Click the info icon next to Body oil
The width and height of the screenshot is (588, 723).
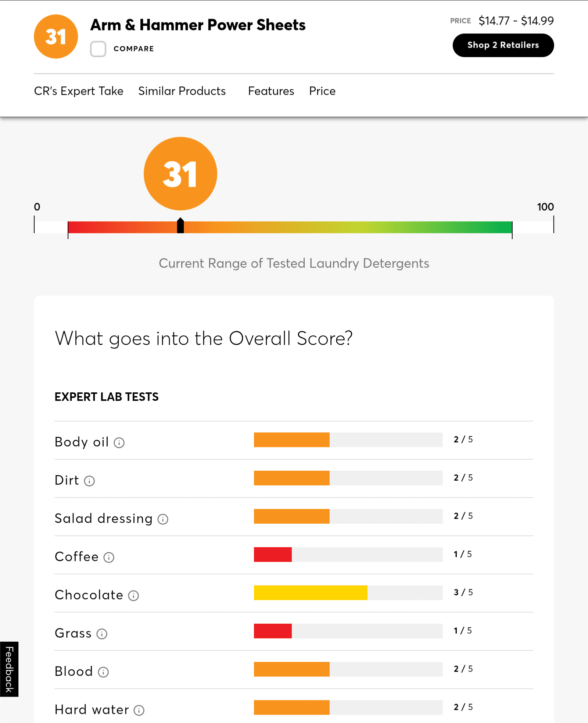point(119,442)
